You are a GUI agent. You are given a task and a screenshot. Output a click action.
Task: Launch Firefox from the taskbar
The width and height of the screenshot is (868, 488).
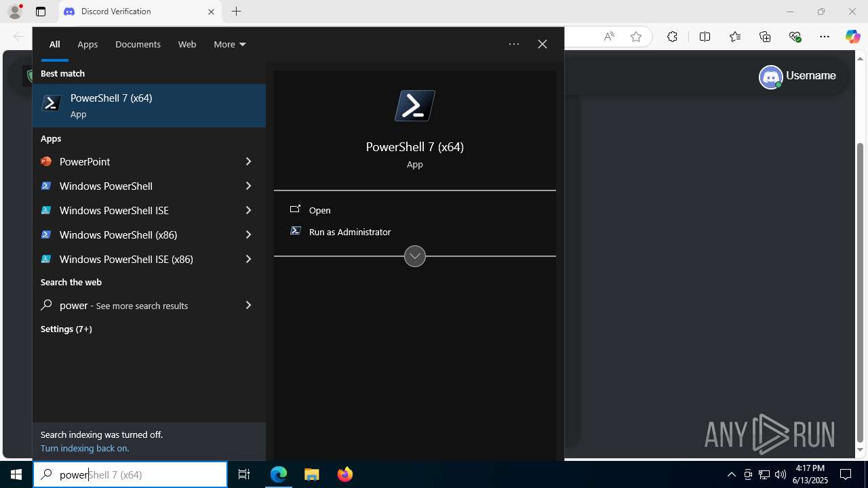coord(345,474)
